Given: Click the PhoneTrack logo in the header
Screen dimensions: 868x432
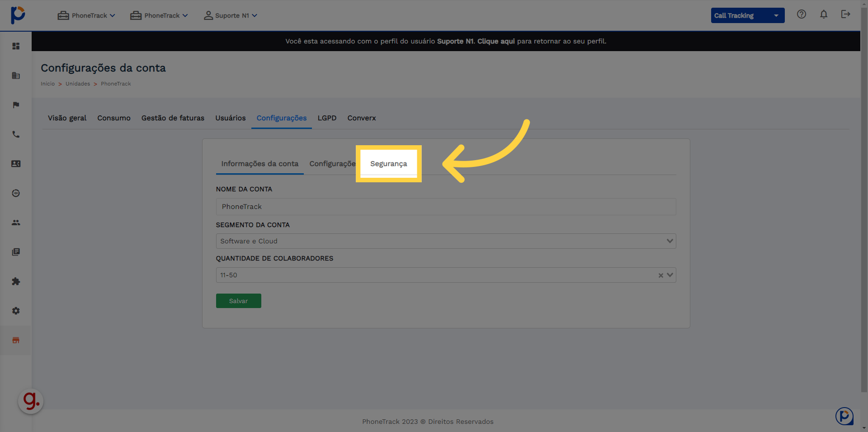Looking at the screenshot, I should pyautogui.click(x=18, y=15).
